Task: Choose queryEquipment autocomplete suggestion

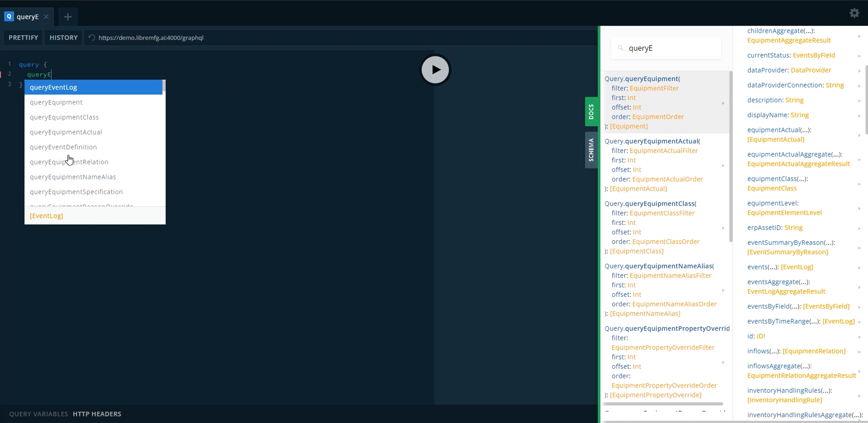Action: [x=93, y=102]
